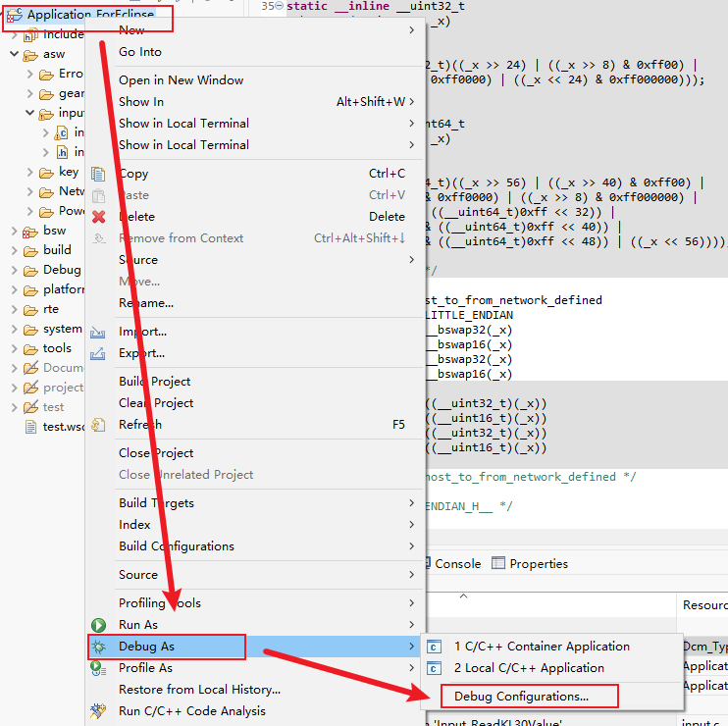This screenshot has width=728, height=726.
Task: Click the build folder icon
Action: click(x=30, y=251)
